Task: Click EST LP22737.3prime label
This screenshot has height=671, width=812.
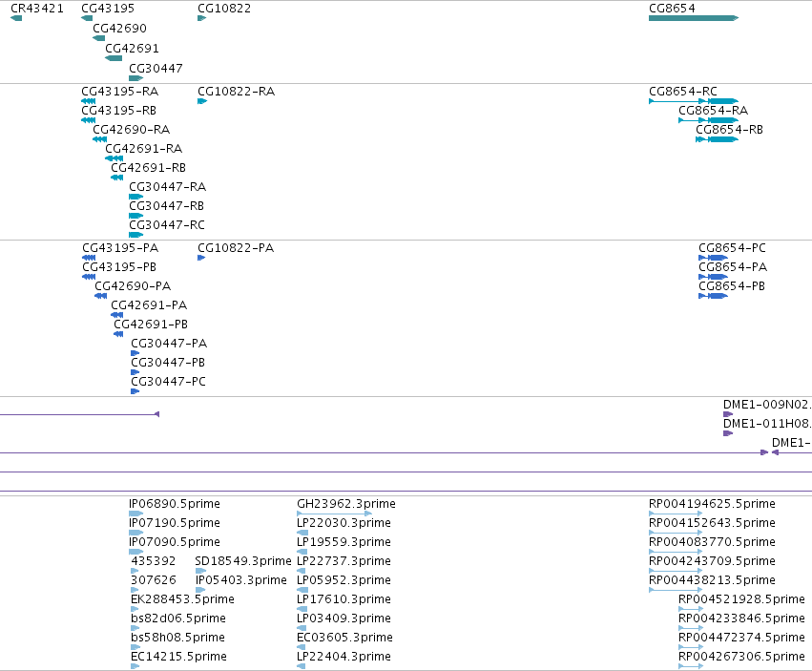Action: click(x=344, y=561)
